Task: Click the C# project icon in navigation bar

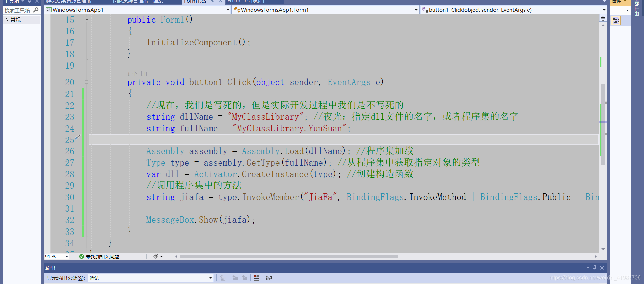Action: pyautogui.click(x=49, y=10)
